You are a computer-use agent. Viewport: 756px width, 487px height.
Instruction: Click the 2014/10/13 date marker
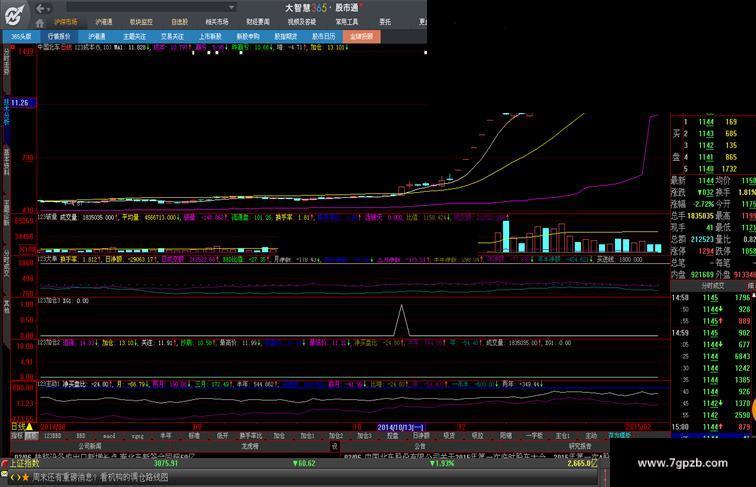pyautogui.click(x=401, y=427)
